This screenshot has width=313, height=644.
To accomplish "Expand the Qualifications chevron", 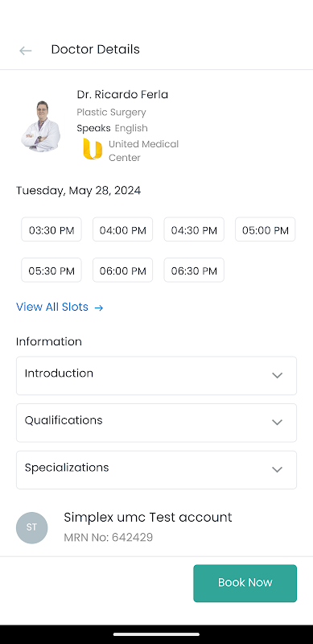I will pos(278,422).
